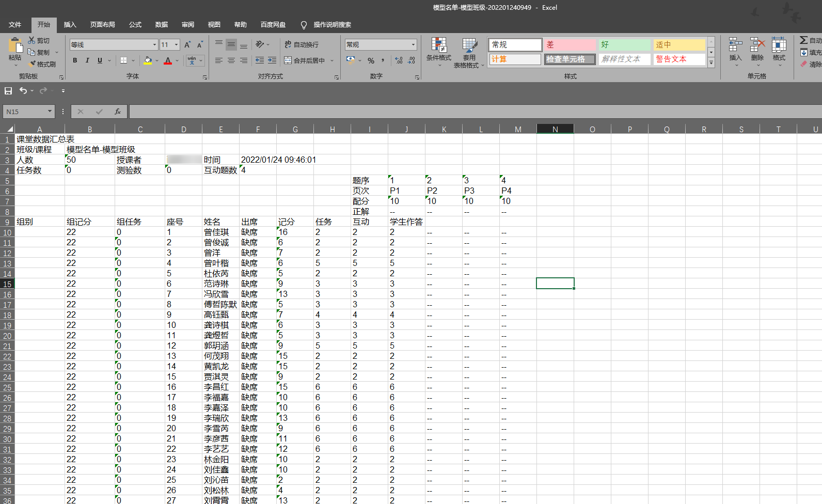Open the Data (数据) ribbon tab
This screenshot has height=504, width=822.
[162, 25]
